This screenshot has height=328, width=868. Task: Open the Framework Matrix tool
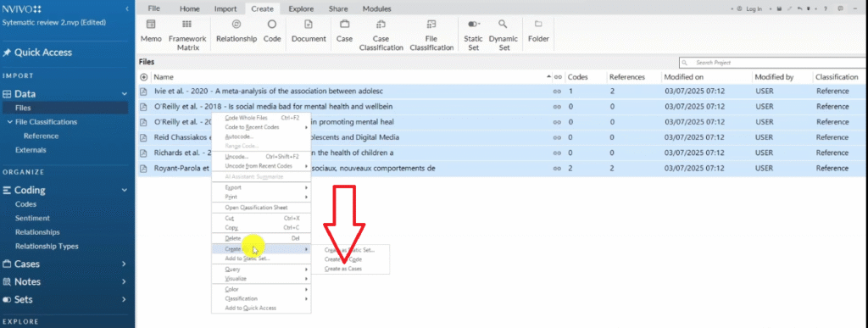[x=187, y=36]
